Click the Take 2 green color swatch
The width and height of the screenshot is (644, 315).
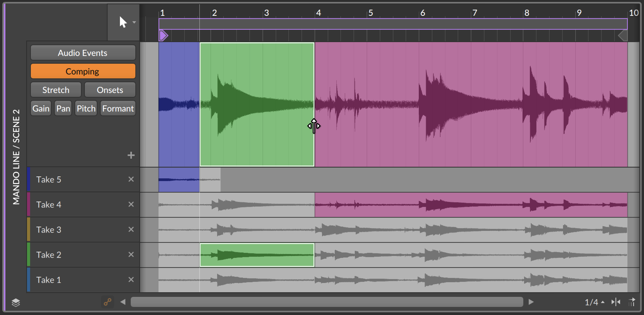pyautogui.click(x=29, y=255)
